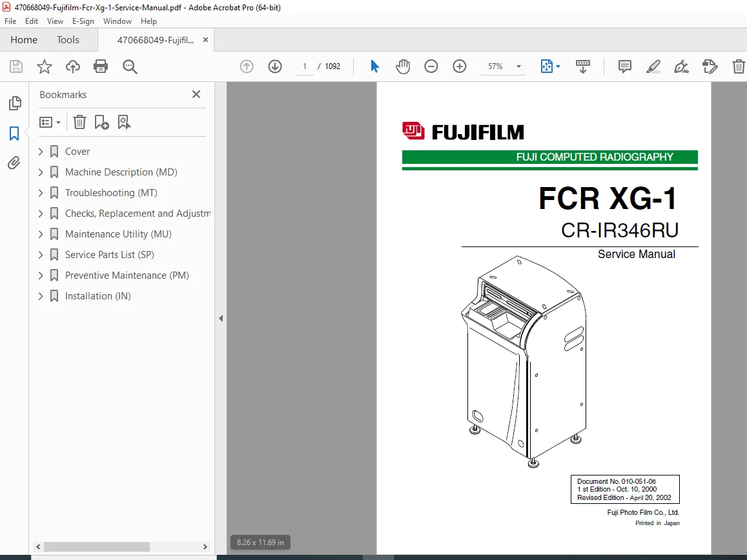Open the Attachments paperclip panel
Viewport: 747px width, 560px height.
coord(14,163)
